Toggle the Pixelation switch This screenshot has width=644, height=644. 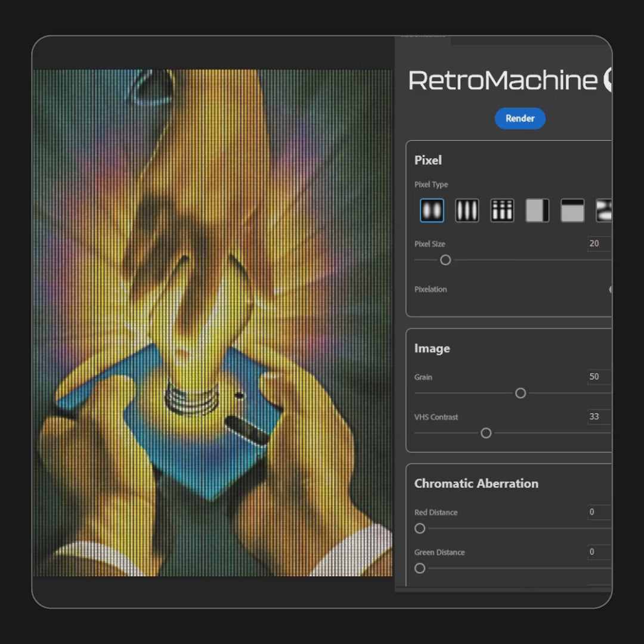(610, 289)
